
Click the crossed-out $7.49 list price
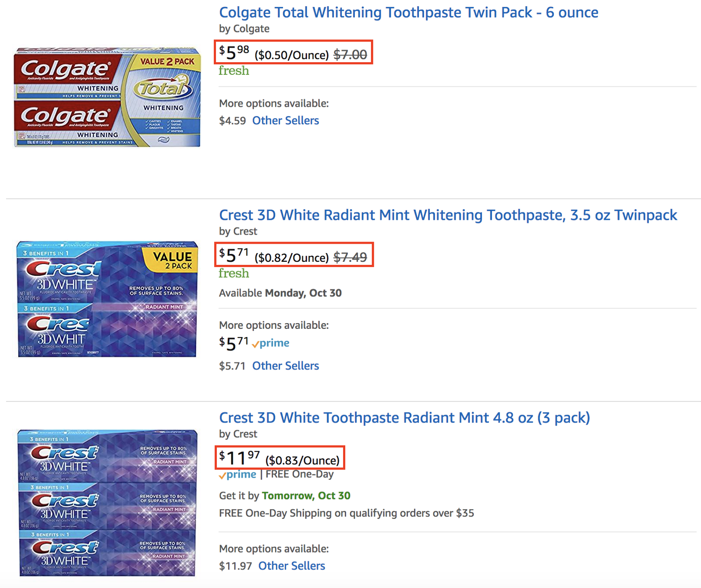click(350, 257)
